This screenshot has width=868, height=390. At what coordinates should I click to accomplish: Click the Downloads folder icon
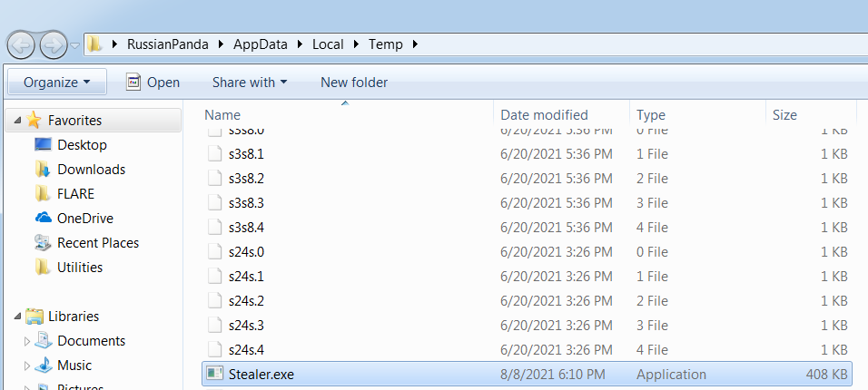pos(43,170)
